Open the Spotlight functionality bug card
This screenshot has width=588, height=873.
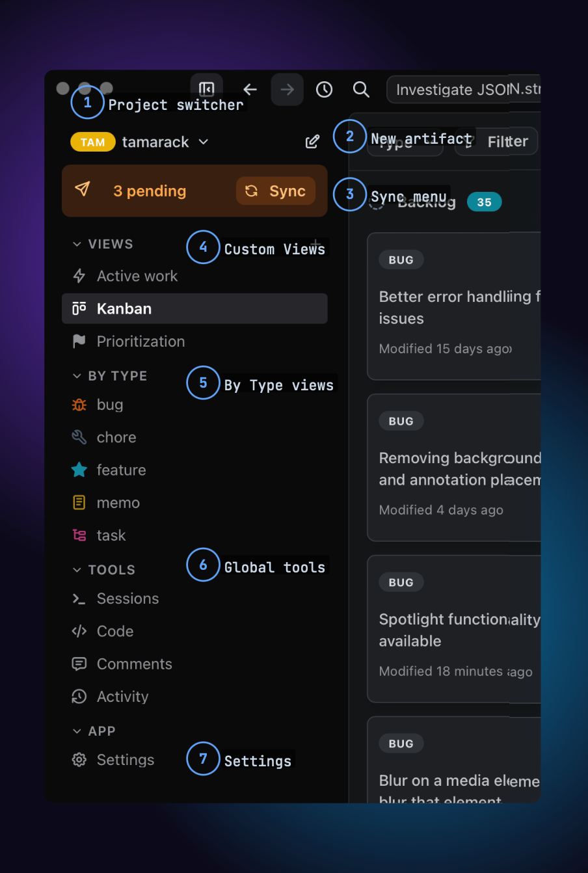click(454, 628)
